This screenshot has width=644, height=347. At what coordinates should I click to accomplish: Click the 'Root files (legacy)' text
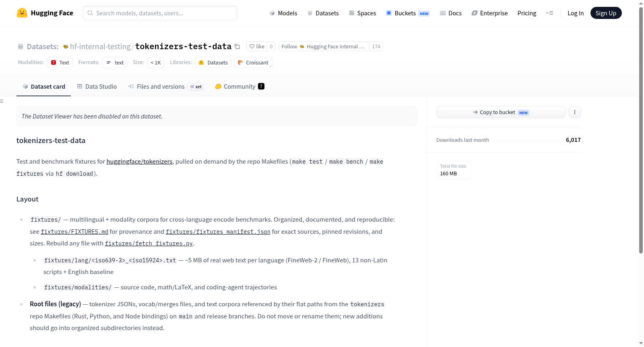point(56,304)
